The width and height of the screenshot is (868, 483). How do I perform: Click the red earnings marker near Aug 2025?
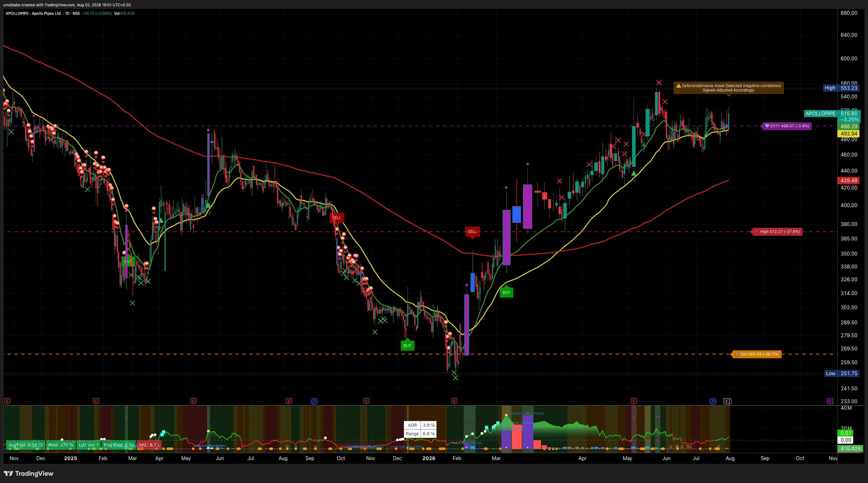289,401
